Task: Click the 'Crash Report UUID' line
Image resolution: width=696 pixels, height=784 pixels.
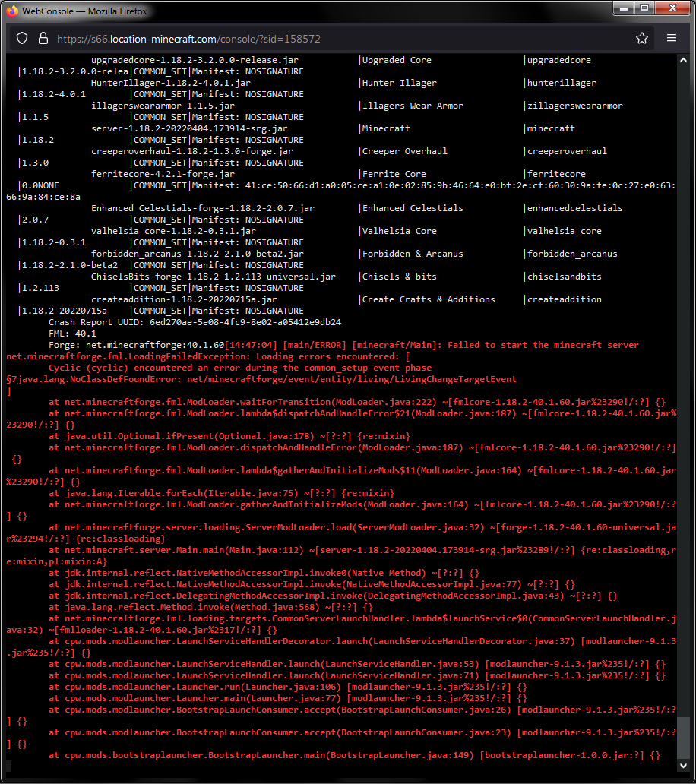Action: (x=195, y=322)
